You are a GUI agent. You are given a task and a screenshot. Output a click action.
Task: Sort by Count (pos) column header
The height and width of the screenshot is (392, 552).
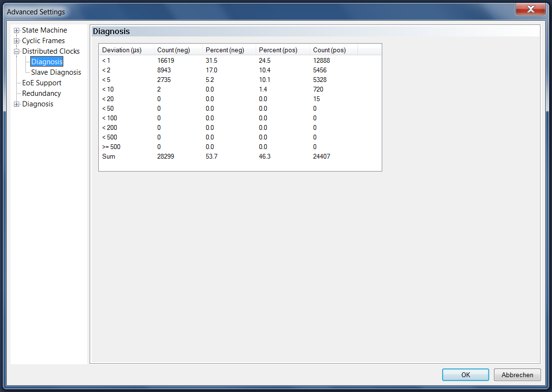pyautogui.click(x=334, y=50)
